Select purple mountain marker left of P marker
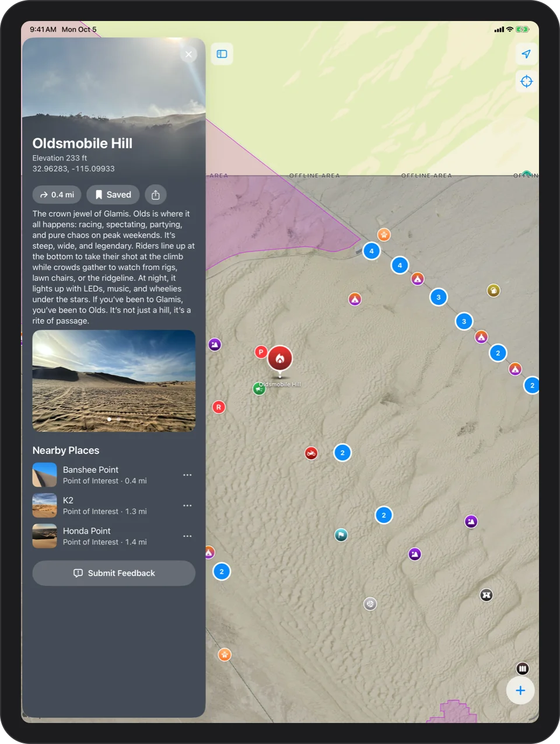The width and height of the screenshot is (560, 744). point(215,345)
